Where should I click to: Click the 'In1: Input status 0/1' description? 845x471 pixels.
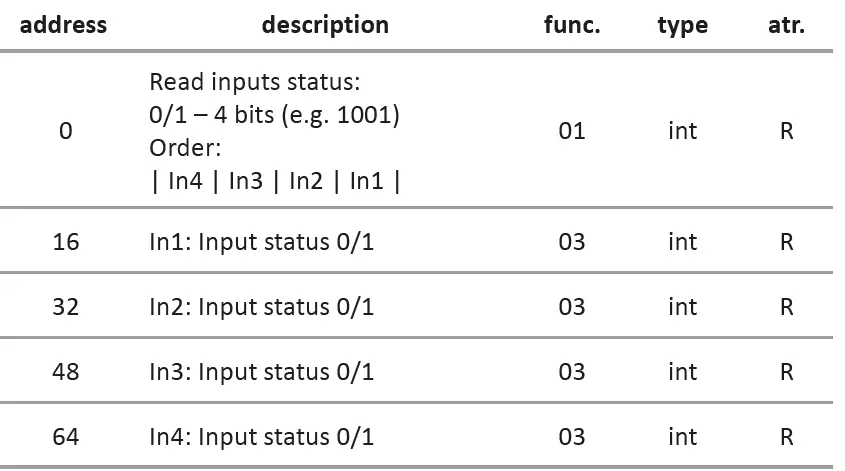pos(262,242)
